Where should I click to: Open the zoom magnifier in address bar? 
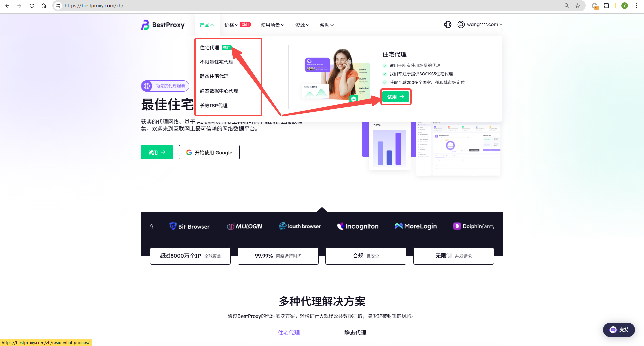(x=567, y=6)
